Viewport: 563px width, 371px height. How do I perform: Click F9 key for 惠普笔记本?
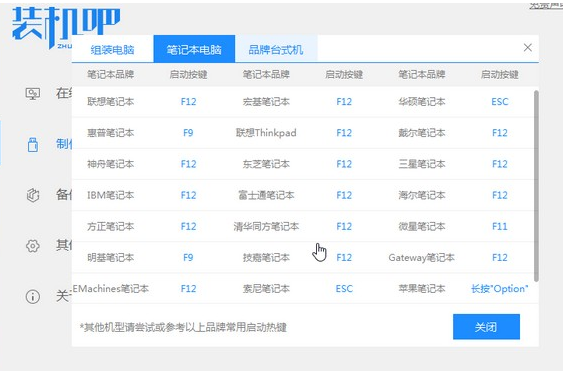coord(189,133)
